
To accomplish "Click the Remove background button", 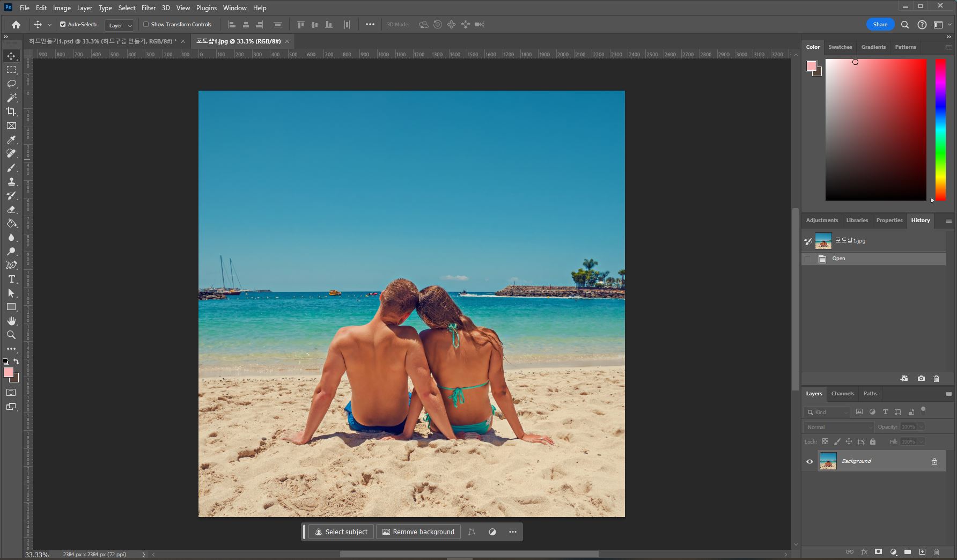I will pyautogui.click(x=418, y=532).
